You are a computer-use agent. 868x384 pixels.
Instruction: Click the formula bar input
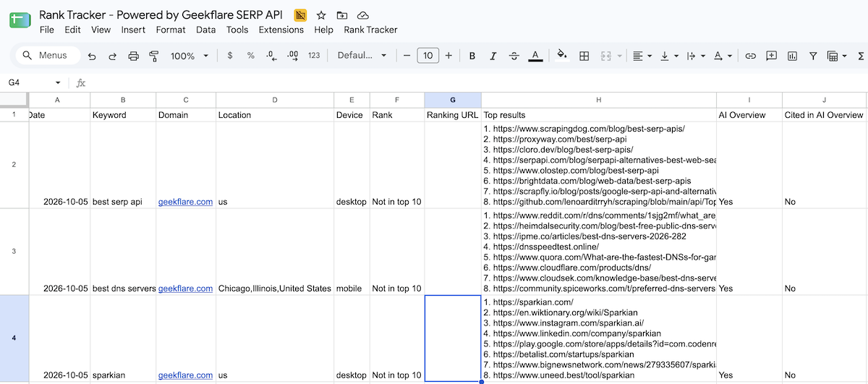click(477, 83)
